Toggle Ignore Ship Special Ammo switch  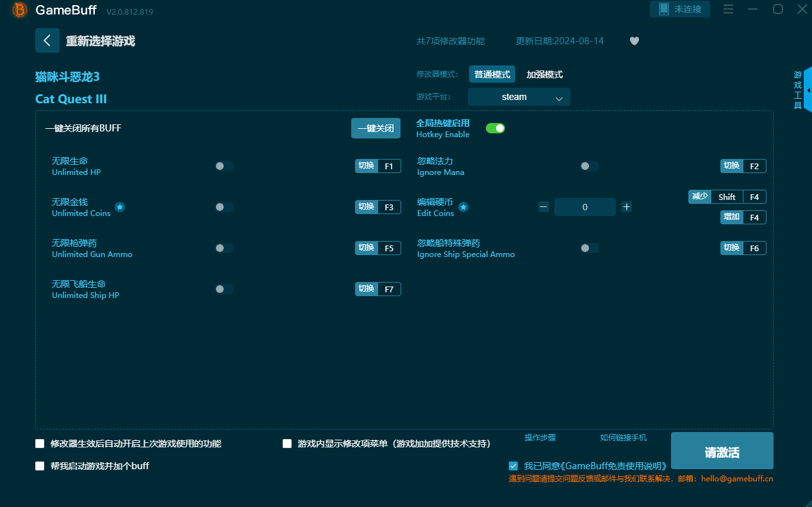590,248
